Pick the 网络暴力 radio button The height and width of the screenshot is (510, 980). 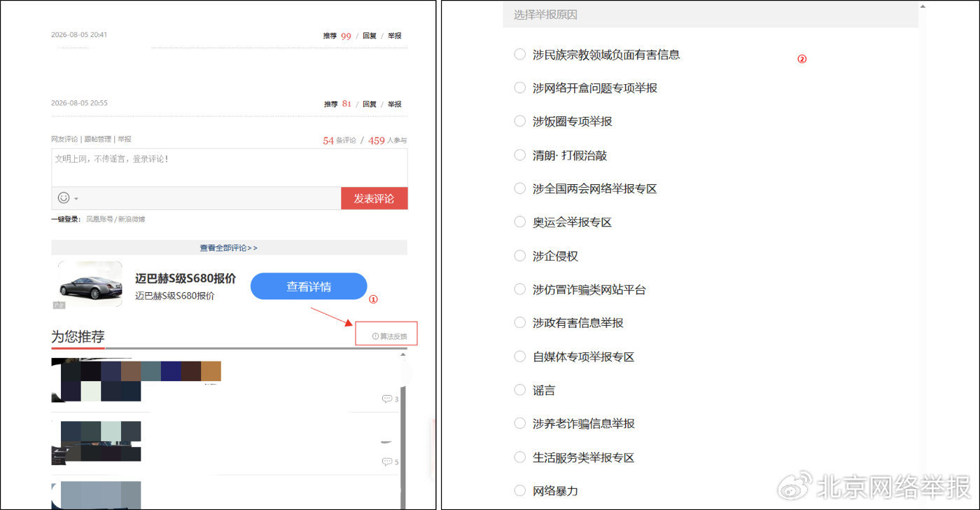(519, 491)
